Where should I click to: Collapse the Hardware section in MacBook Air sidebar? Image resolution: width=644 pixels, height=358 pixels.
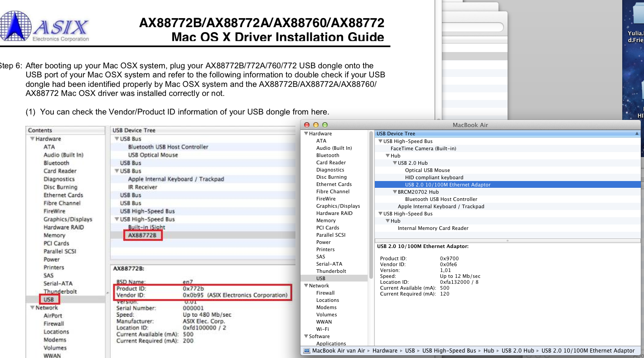(x=306, y=134)
